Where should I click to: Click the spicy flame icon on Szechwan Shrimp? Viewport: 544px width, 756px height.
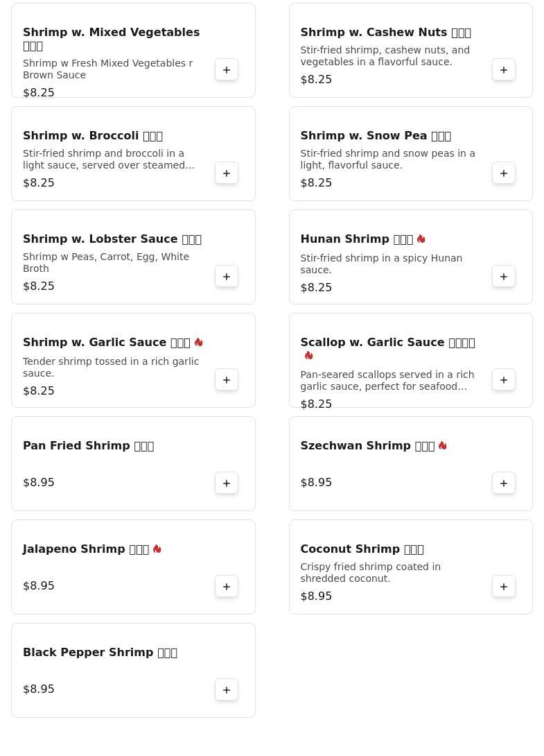click(442, 445)
